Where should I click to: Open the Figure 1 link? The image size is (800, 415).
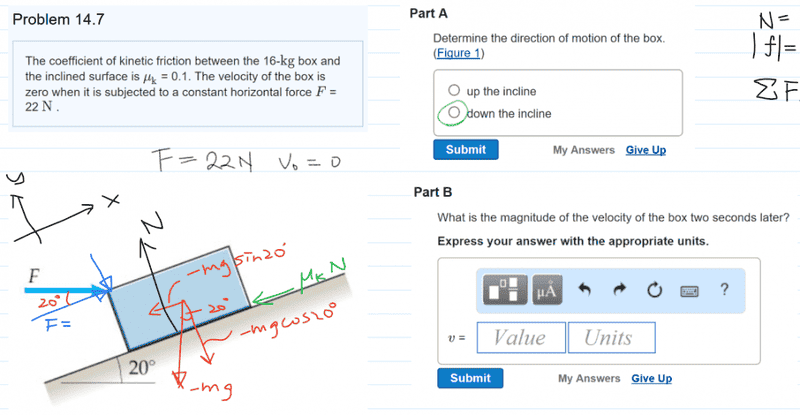(459, 53)
